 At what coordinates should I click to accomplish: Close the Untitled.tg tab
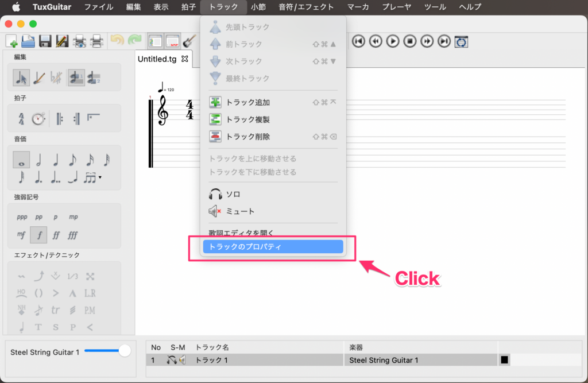coord(185,59)
